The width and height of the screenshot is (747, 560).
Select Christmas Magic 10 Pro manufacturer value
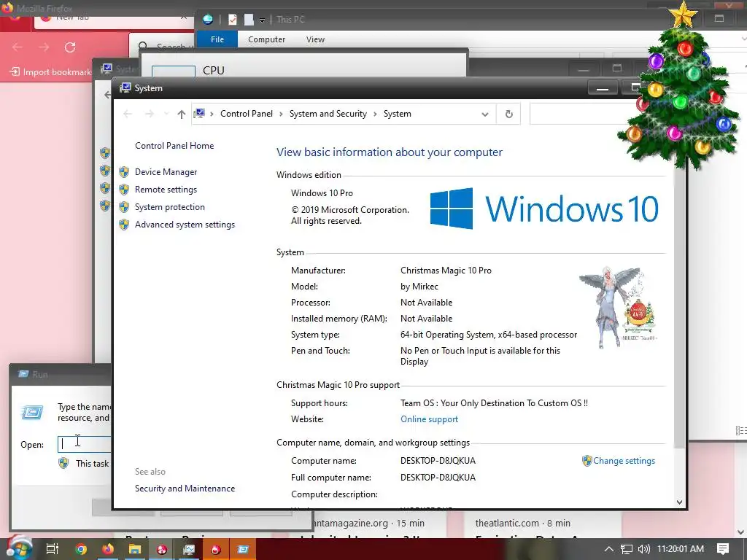point(446,271)
